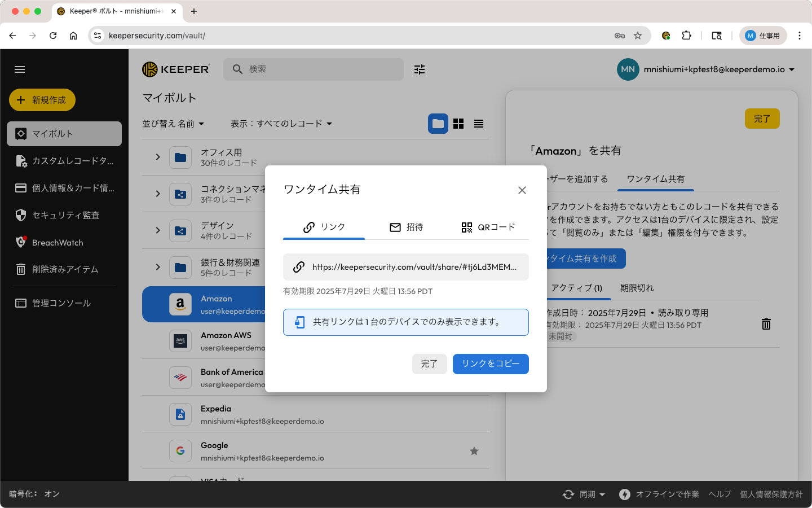Open BreachWatch from the sidebar
Viewport: 812px width, 508px height.
coord(58,243)
